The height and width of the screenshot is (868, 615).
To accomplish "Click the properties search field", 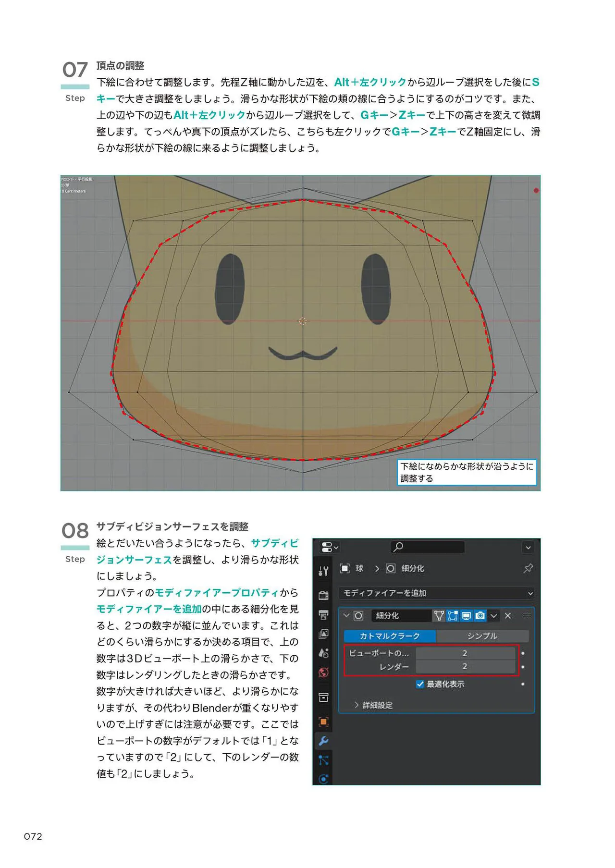I will pos(427,547).
